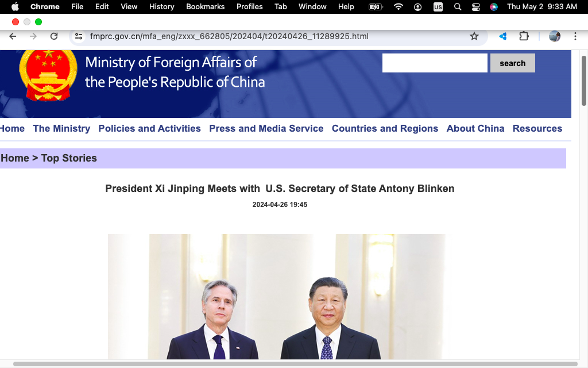588x368 pixels.
Task: Click the China national emblem logo
Action: click(48, 74)
